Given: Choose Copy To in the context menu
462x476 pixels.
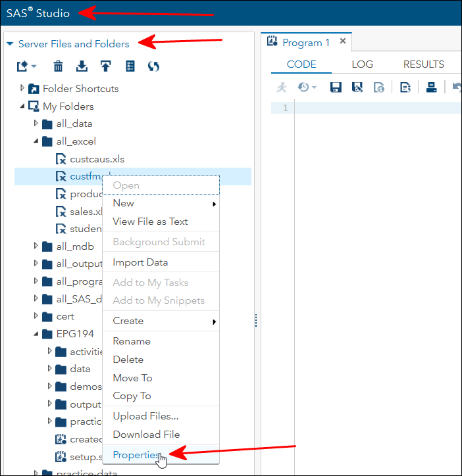Looking at the screenshot, I should pyautogui.click(x=161, y=396).
